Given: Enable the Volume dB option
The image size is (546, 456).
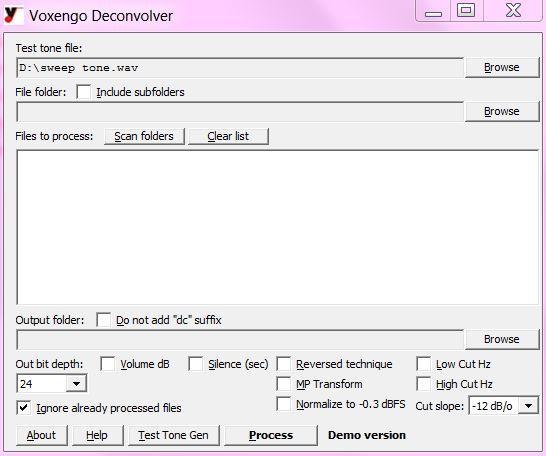Looking at the screenshot, I should click(108, 364).
